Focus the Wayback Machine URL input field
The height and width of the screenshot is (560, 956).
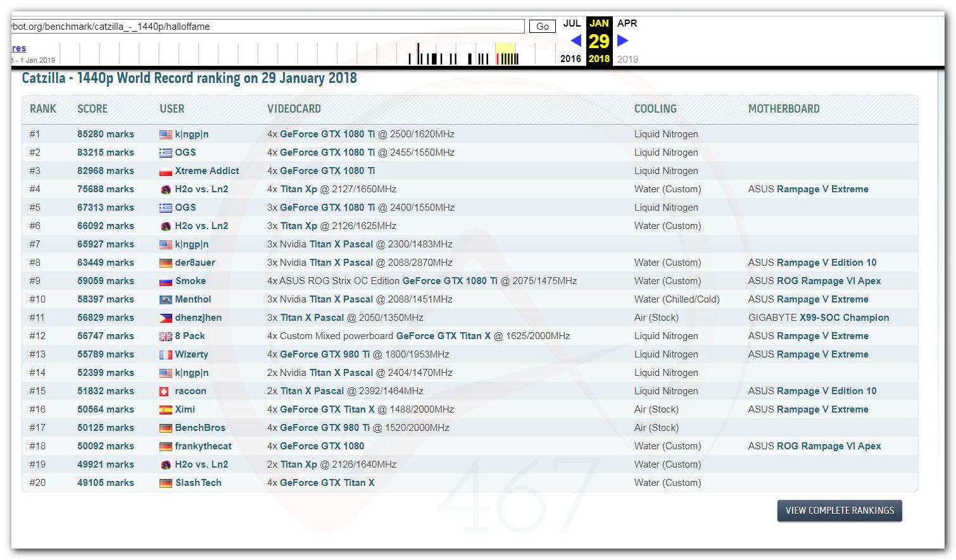[x=268, y=27]
